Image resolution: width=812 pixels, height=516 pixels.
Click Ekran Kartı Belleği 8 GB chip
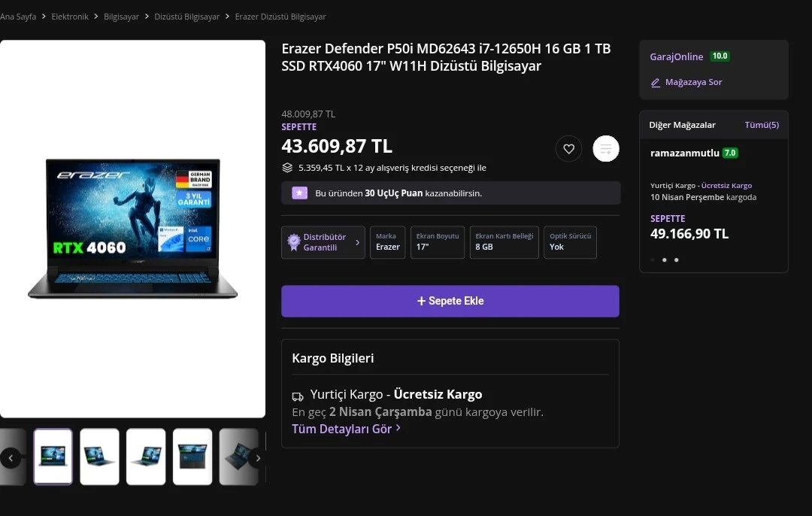tap(504, 242)
